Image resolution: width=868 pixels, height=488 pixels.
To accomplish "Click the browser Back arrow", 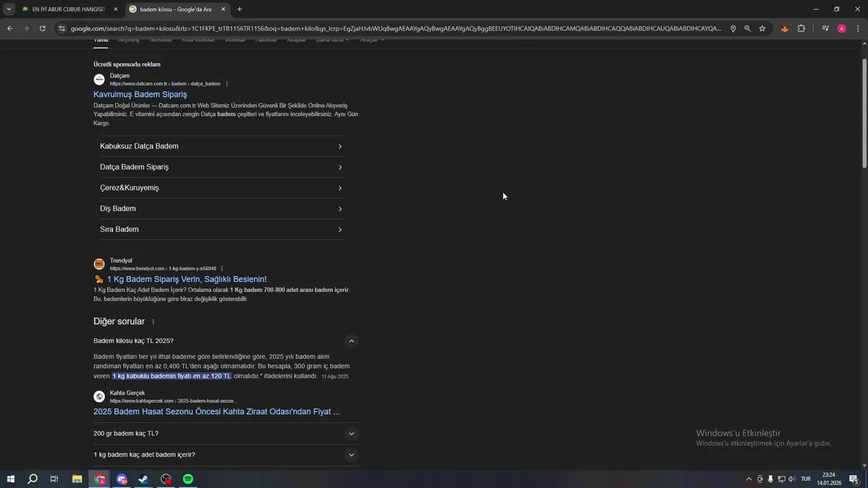I will click(x=9, y=28).
